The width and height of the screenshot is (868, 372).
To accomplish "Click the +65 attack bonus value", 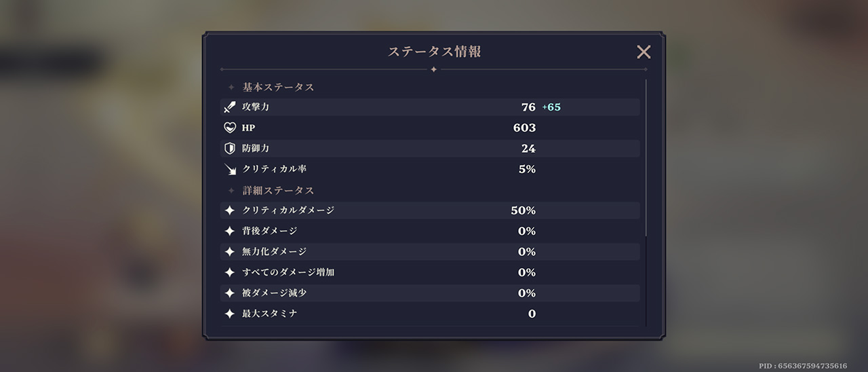I will (x=551, y=107).
